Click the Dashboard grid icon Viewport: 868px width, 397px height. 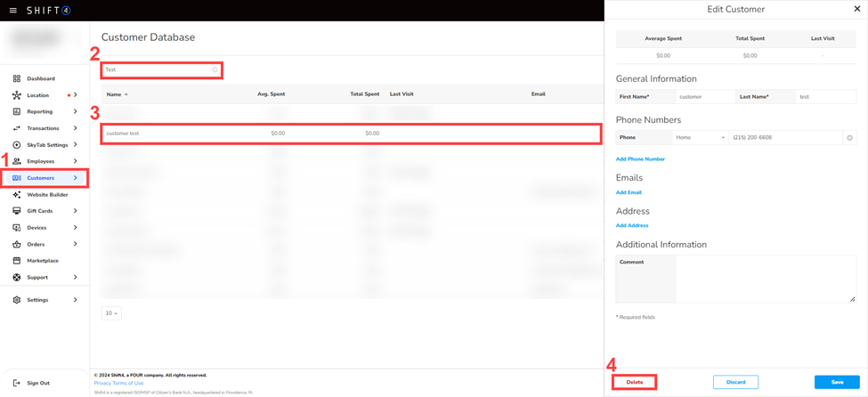(16, 79)
